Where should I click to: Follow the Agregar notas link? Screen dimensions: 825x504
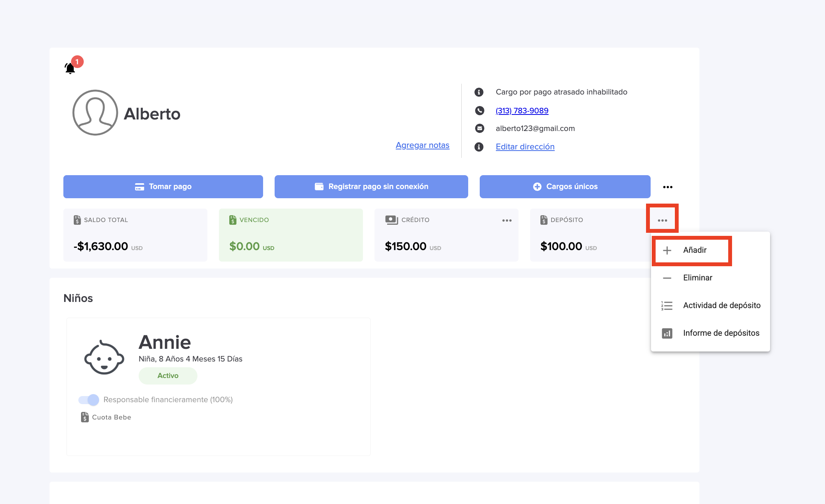coord(422,145)
